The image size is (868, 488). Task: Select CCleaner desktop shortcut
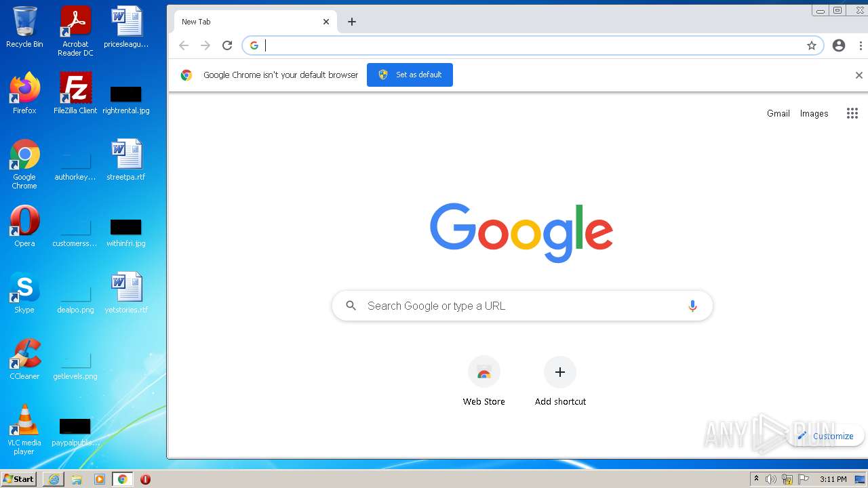24,359
